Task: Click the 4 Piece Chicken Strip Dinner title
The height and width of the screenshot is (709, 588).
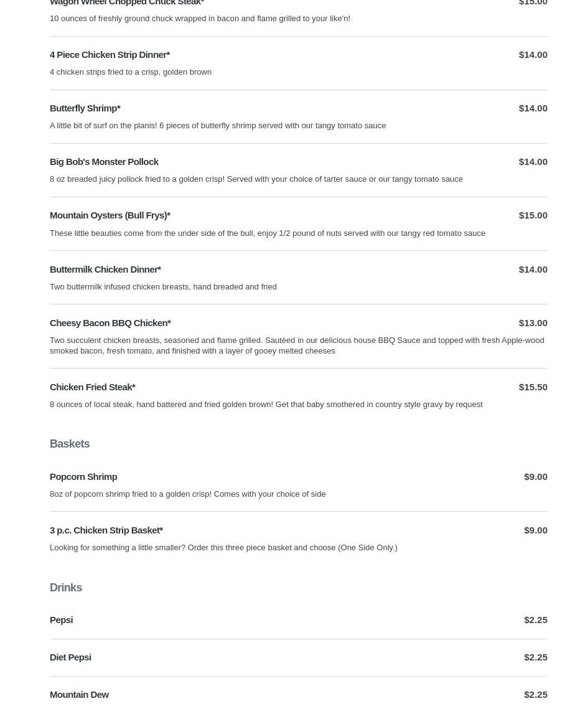Action: pyautogui.click(x=110, y=55)
